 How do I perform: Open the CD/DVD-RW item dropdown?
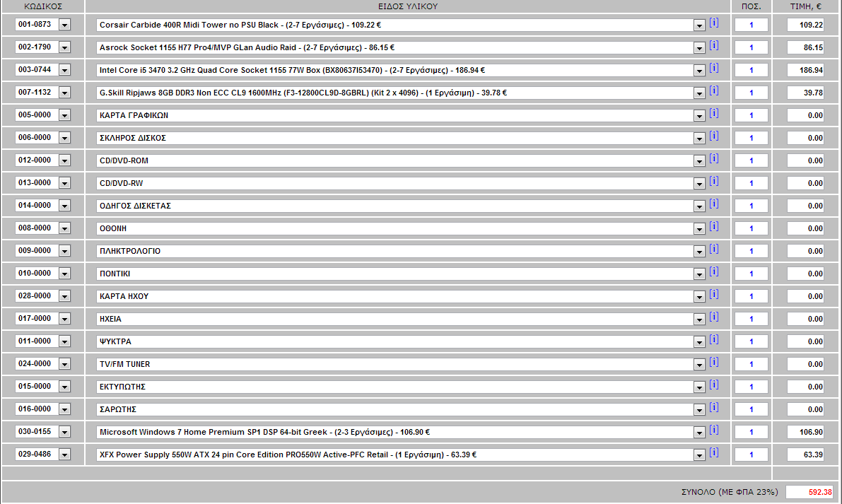click(x=699, y=184)
